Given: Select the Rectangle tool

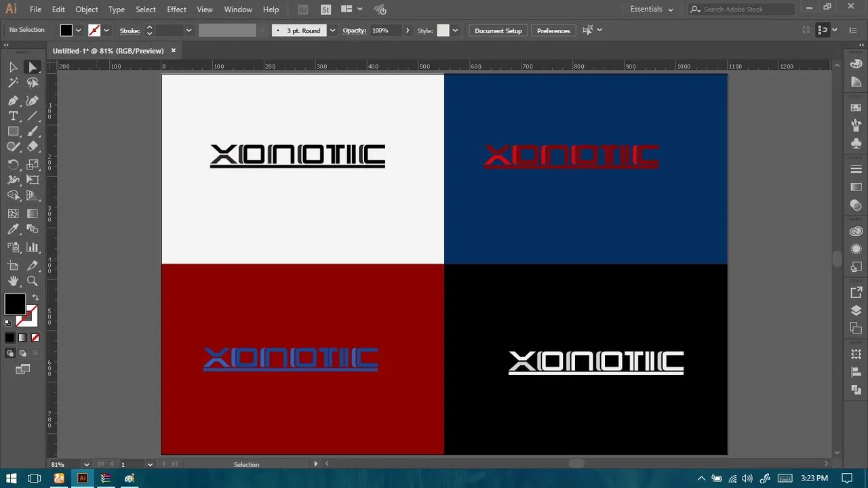Looking at the screenshot, I should click(x=13, y=131).
